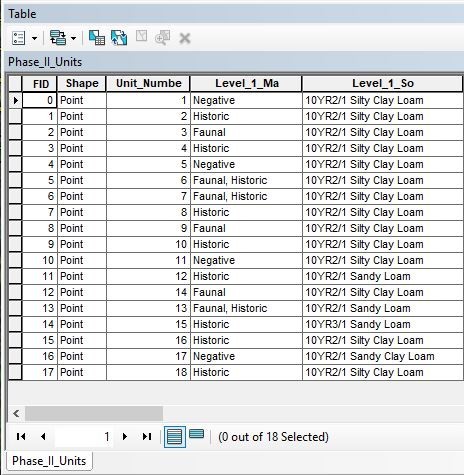Click 'Faunal, Historic' cell for unit 6
The image size is (464, 475).
pyautogui.click(x=246, y=180)
